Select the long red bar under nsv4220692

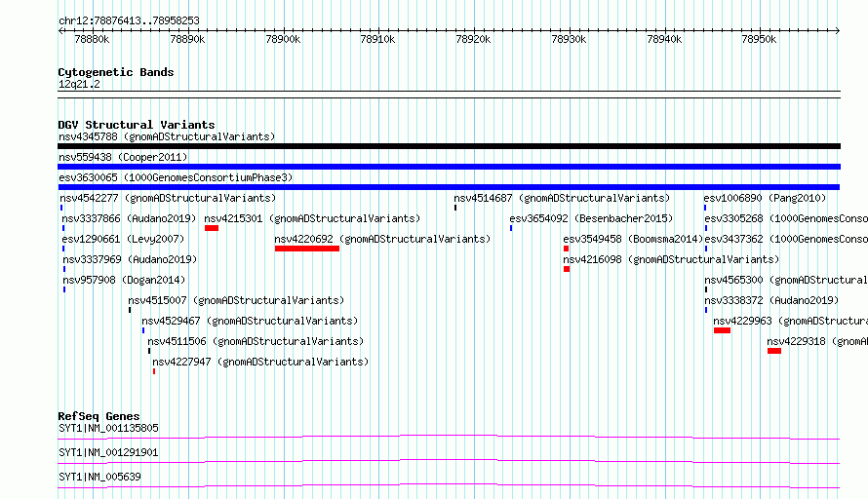point(307,249)
